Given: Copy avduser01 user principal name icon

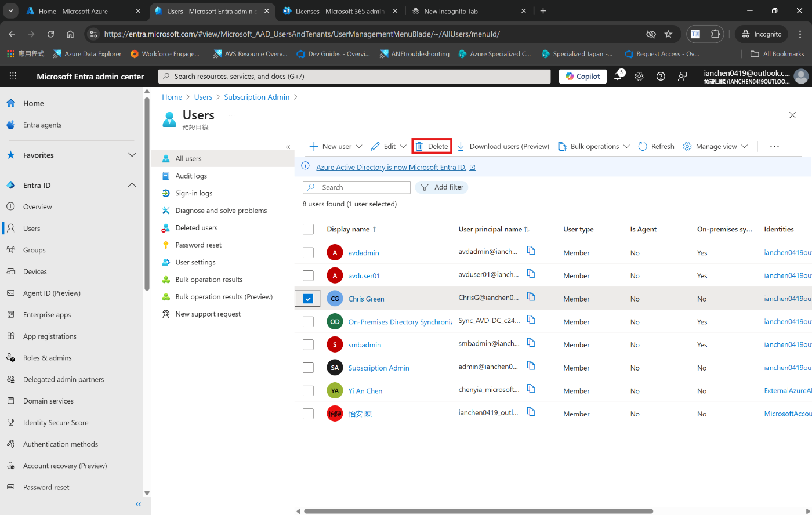Looking at the screenshot, I should coord(531,274).
